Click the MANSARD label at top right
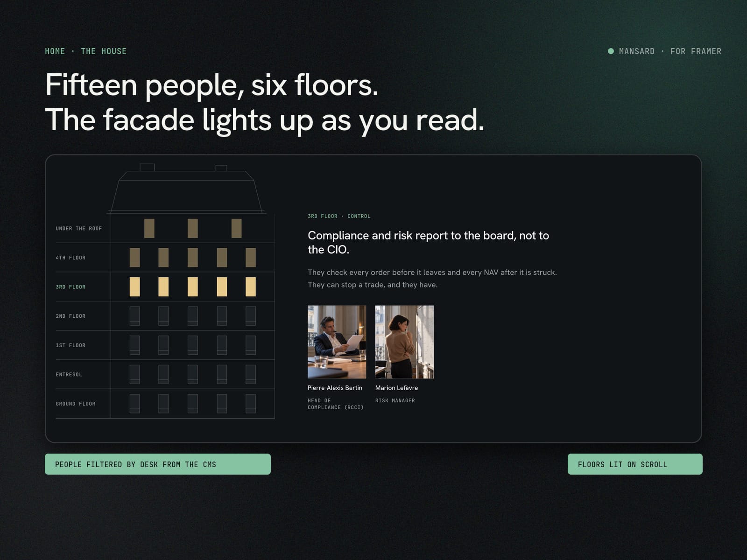The image size is (747, 560). click(637, 51)
